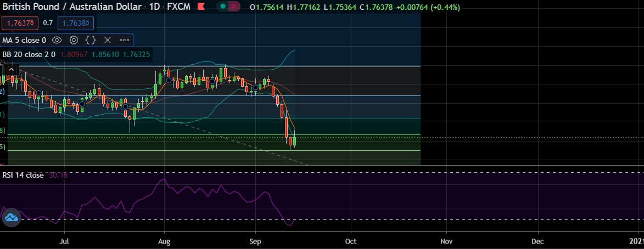Open the mid-August idea marker circle

click(x=212, y=82)
